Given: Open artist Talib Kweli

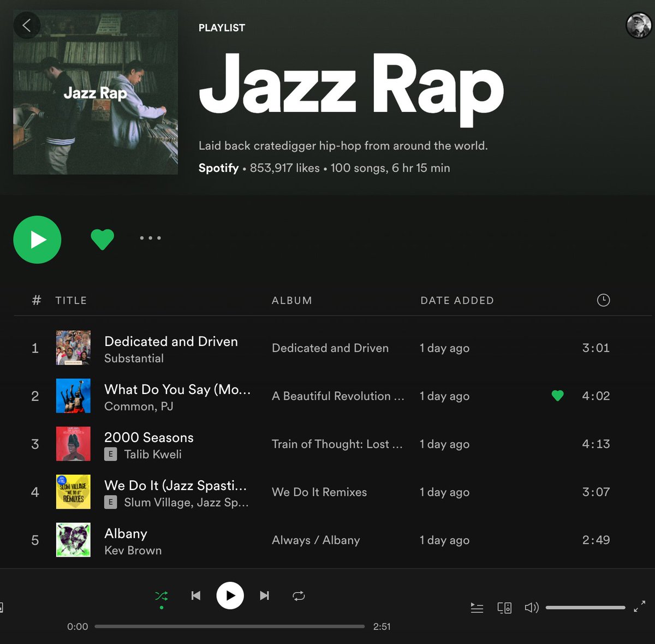Looking at the screenshot, I should point(153,454).
